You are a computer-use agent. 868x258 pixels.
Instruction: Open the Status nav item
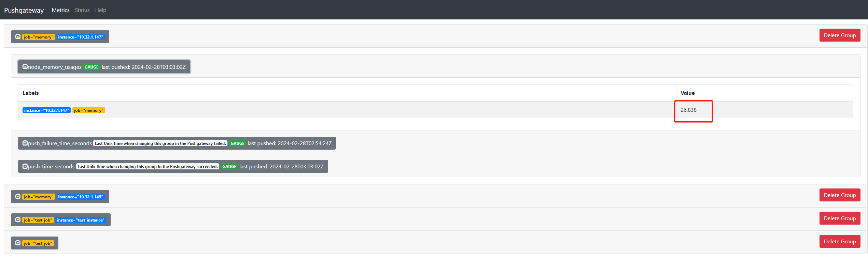tap(82, 10)
